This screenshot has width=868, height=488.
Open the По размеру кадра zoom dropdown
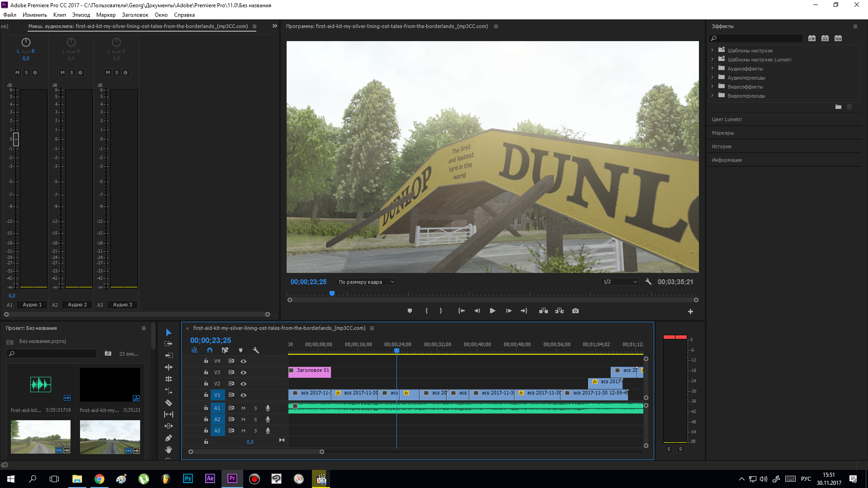tap(367, 282)
